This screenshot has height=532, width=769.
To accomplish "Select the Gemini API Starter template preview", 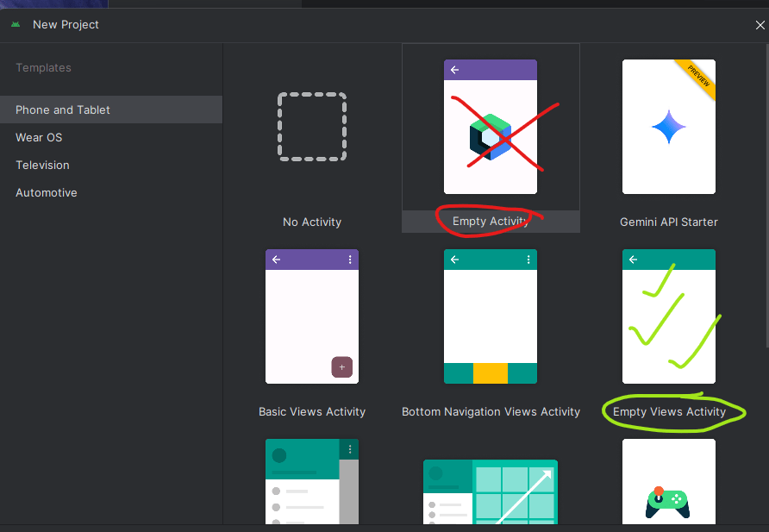I will point(668,127).
